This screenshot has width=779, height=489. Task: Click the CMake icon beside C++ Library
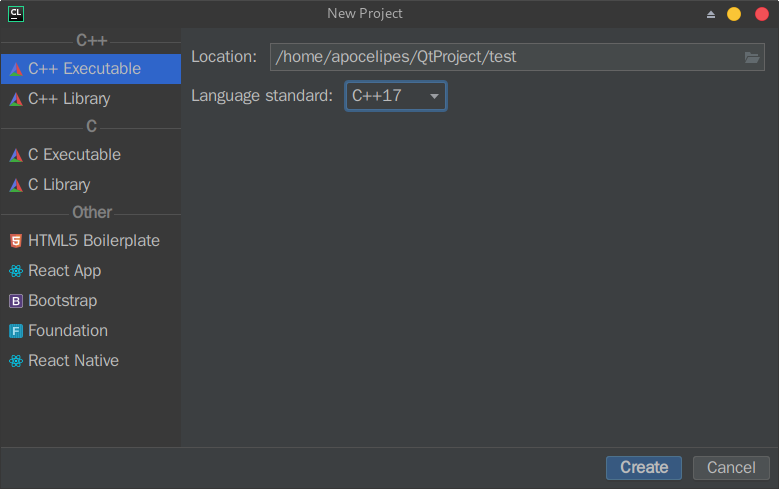pos(16,99)
